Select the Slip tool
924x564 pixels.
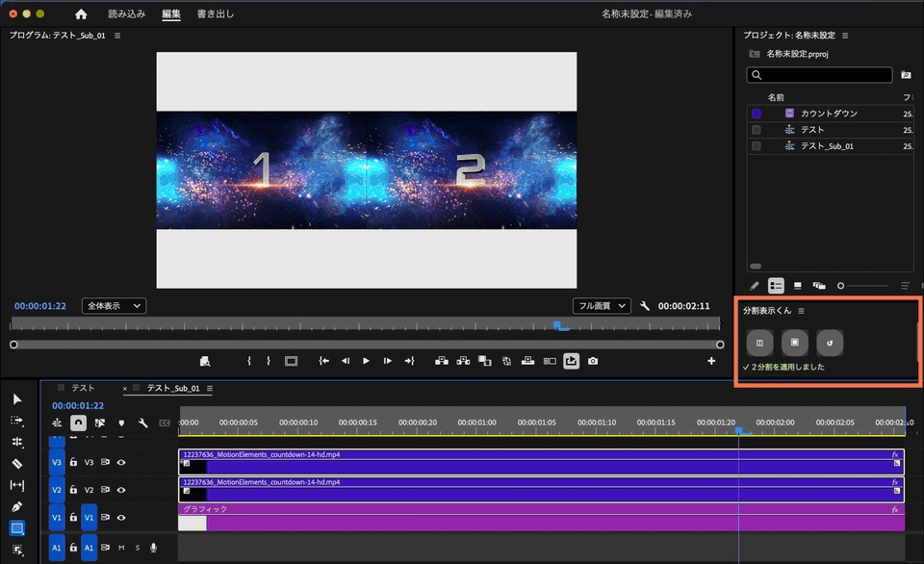click(x=17, y=485)
